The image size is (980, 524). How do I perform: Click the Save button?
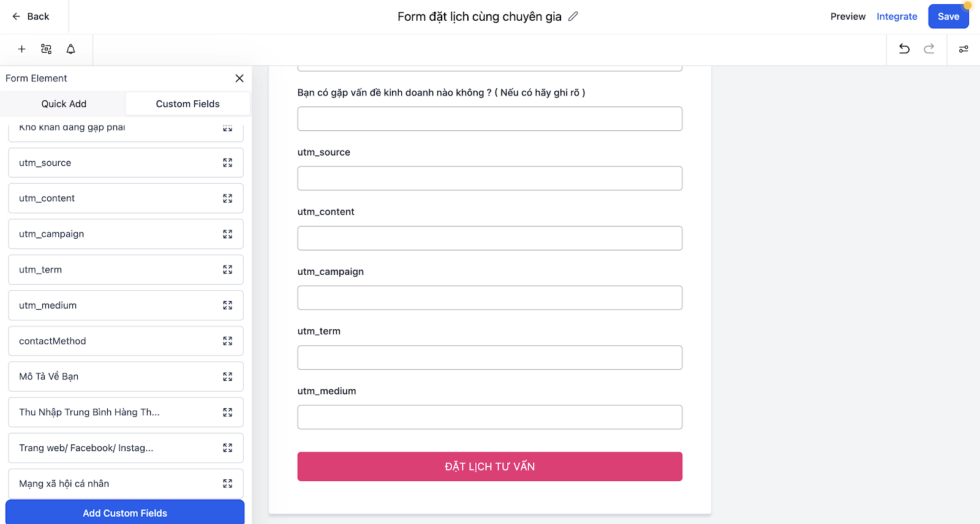(x=948, y=17)
